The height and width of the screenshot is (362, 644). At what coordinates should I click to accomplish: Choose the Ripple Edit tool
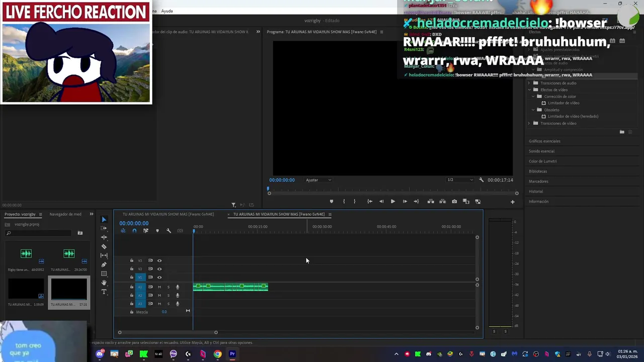[104, 237]
